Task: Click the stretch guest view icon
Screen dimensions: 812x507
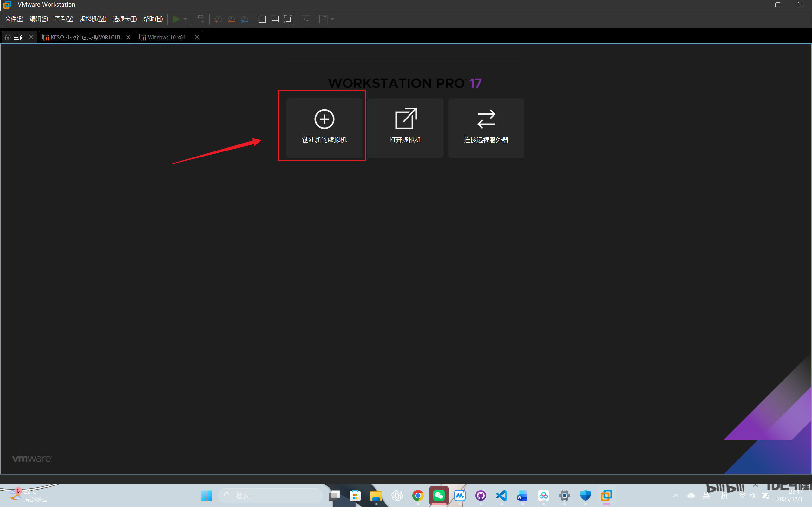Action: (x=324, y=19)
